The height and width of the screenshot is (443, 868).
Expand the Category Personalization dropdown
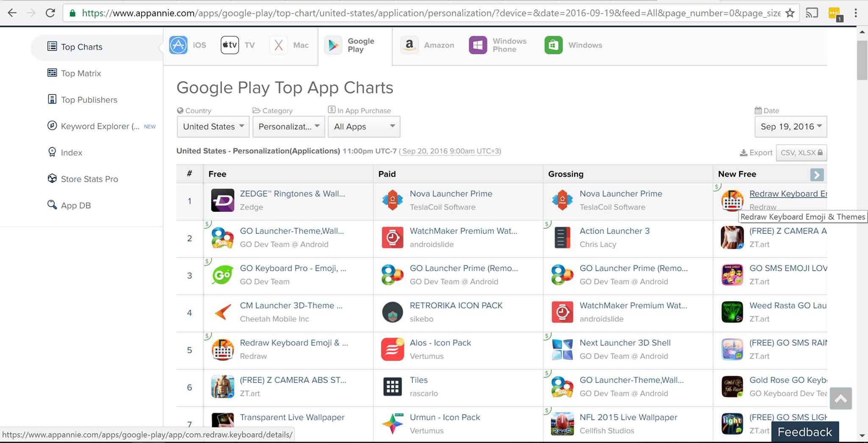coord(289,127)
